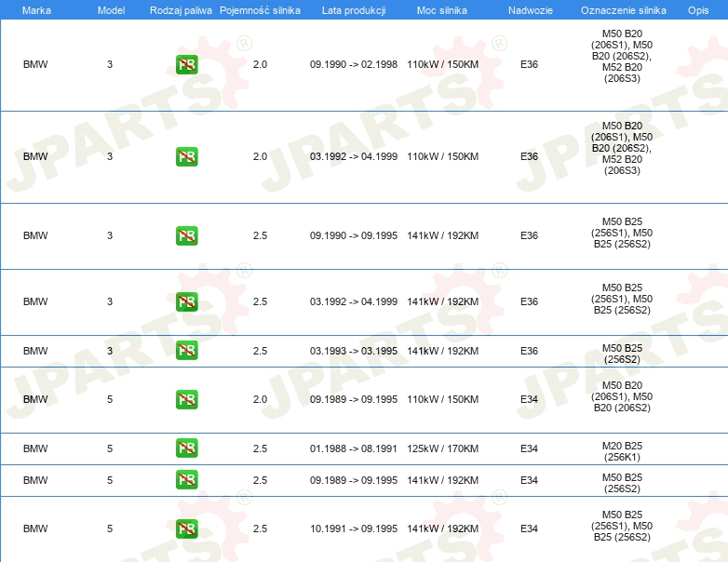Image resolution: width=728 pixels, height=562 pixels.
Task: Sort by the Rodzaj paliwa header
Action: pyautogui.click(x=181, y=10)
